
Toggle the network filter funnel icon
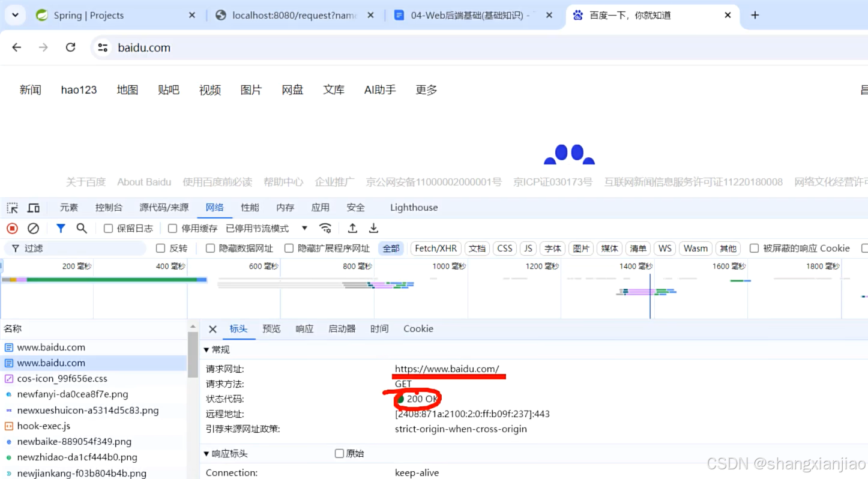61,228
